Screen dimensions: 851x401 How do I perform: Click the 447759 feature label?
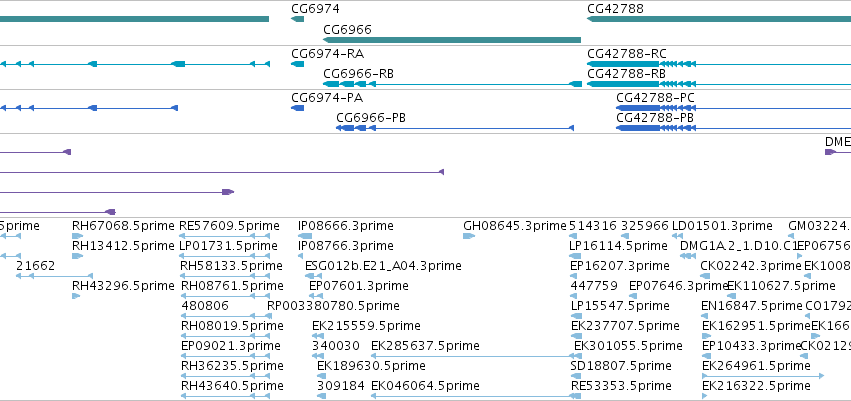click(x=594, y=286)
